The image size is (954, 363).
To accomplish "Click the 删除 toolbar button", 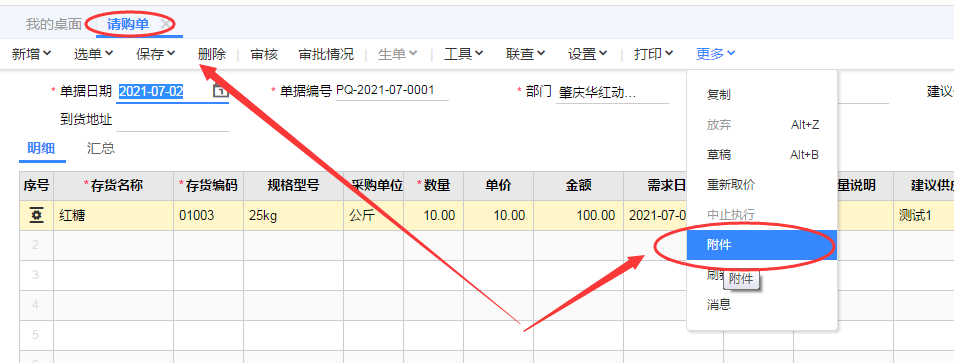I will click(x=212, y=54).
